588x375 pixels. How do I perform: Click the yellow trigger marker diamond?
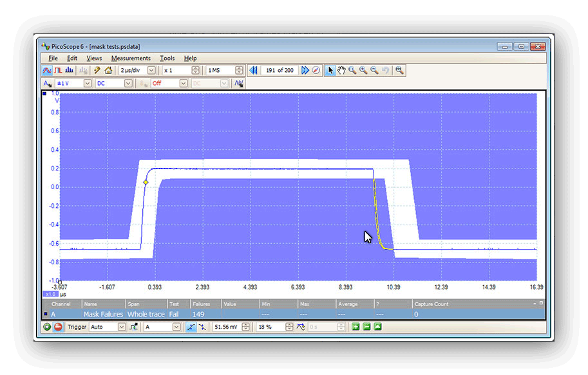click(x=146, y=183)
